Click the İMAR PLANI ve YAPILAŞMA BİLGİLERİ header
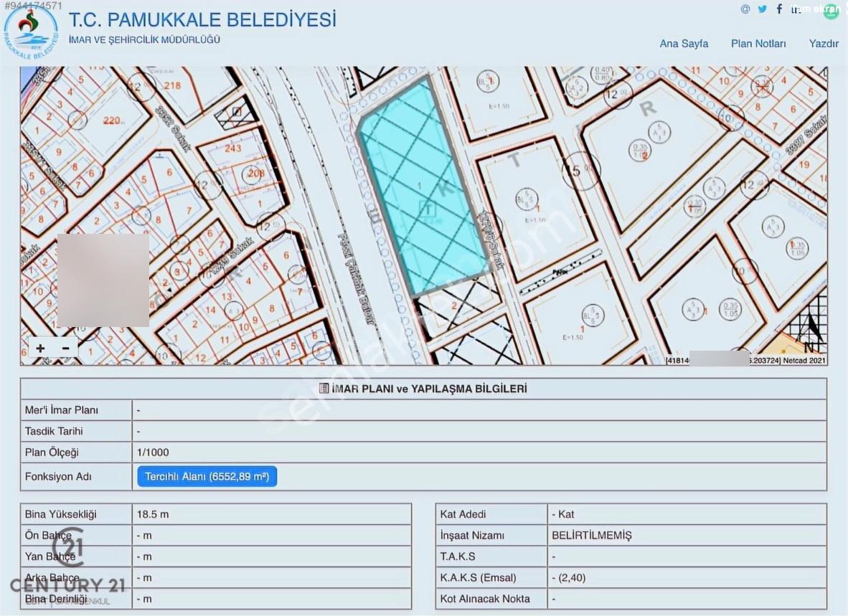 click(x=423, y=389)
